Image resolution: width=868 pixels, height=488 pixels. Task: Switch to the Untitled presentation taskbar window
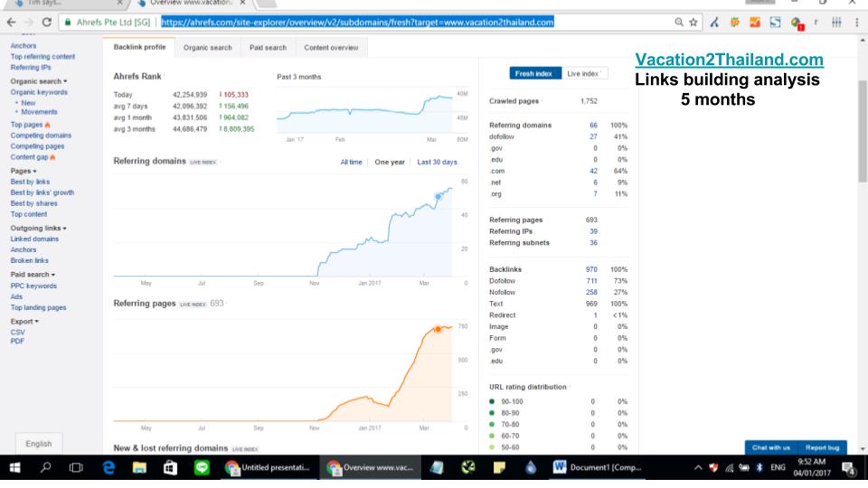click(269, 467)
